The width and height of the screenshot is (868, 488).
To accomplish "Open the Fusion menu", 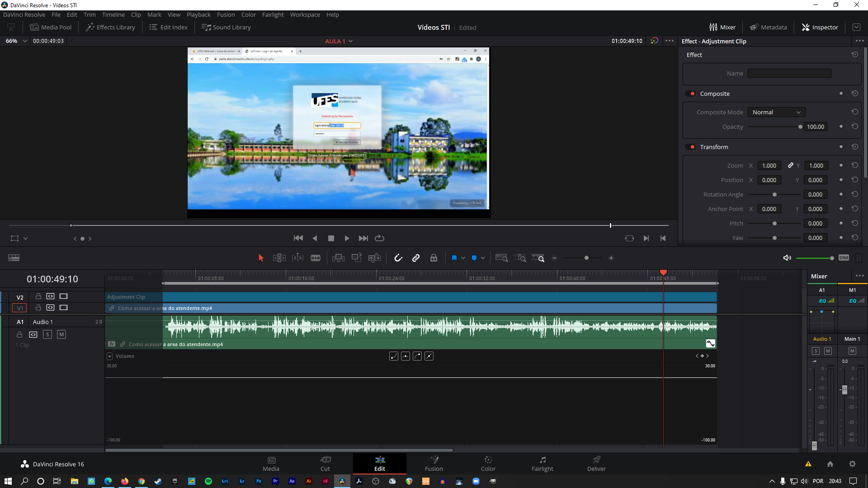I will tap(226, 14).
